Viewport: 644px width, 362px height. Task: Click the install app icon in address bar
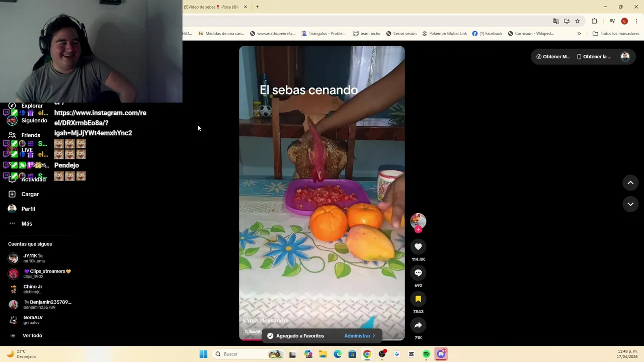(x=567, y=21)
